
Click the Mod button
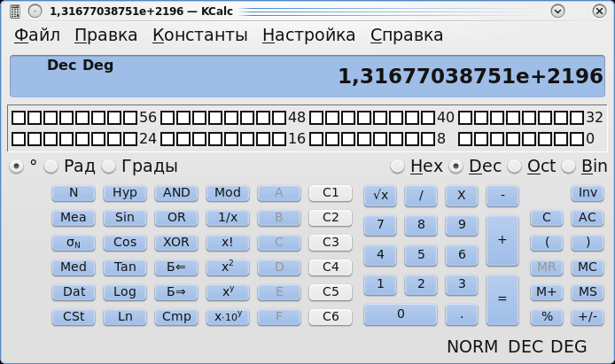click(x=228, y=193)
